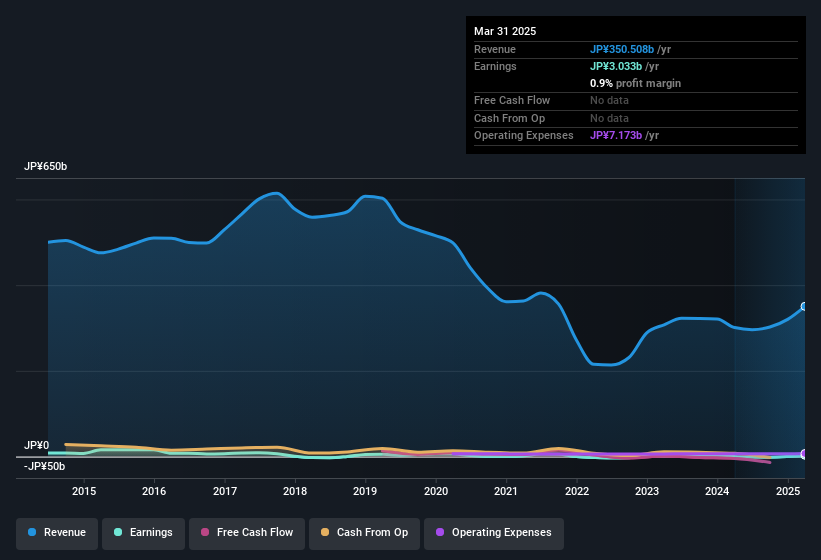Click the JP¥3.033b earnings value in tooltip

(x=616, y=66)
